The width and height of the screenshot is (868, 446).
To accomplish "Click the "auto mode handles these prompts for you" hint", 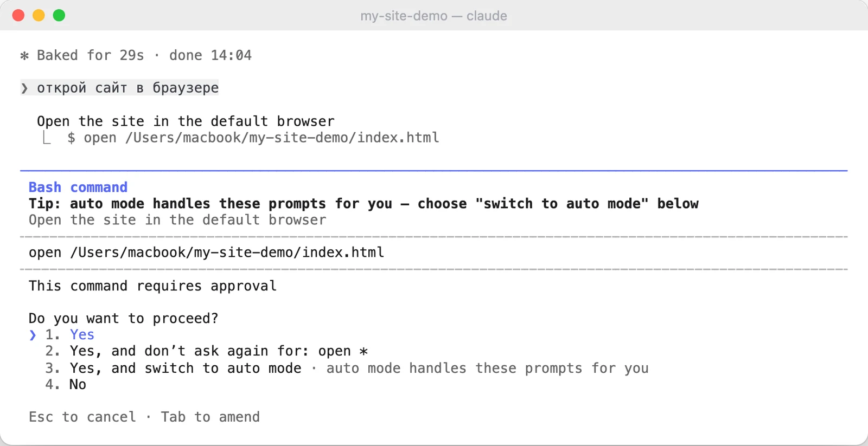I will pyautogui.click(x=488, y=369).
